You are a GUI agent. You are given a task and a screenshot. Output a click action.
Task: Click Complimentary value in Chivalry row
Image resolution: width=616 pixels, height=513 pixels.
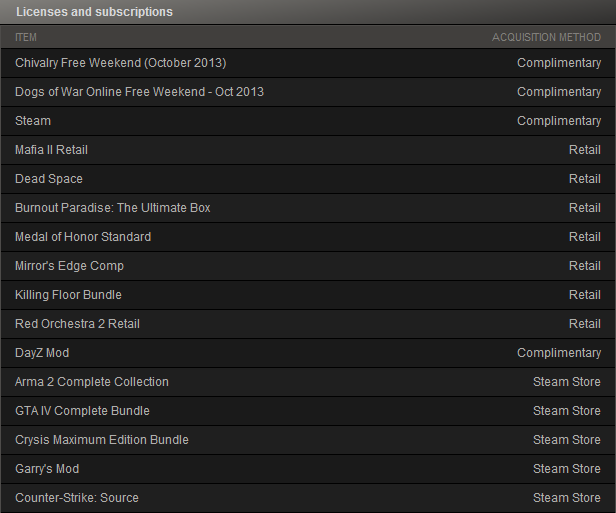click(x=559, y=63)
